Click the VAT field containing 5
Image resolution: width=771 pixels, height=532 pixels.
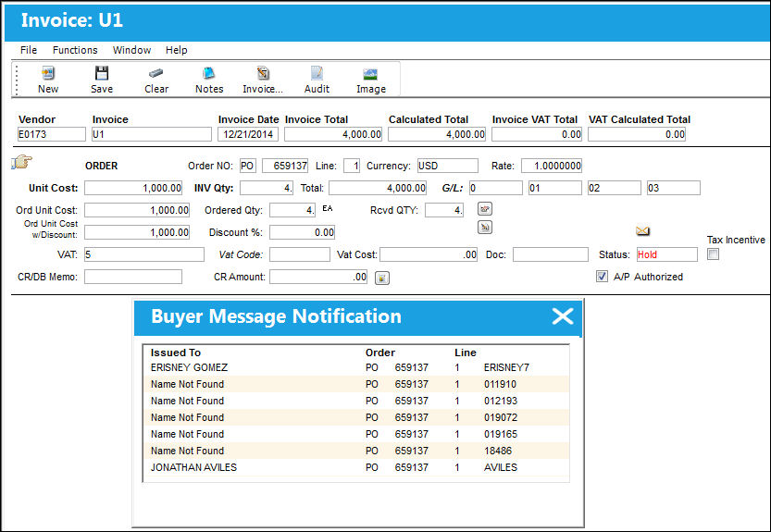[x=144, y=254]
